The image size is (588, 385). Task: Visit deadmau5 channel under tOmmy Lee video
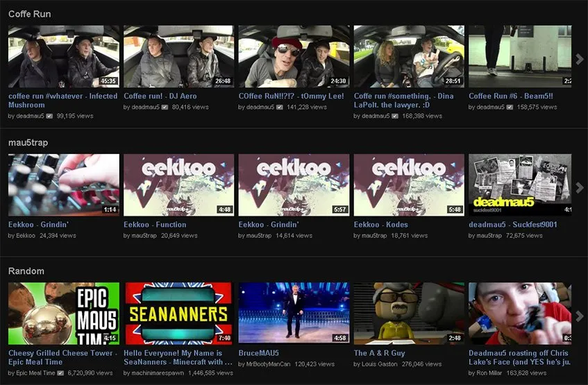tap(260, 108)
